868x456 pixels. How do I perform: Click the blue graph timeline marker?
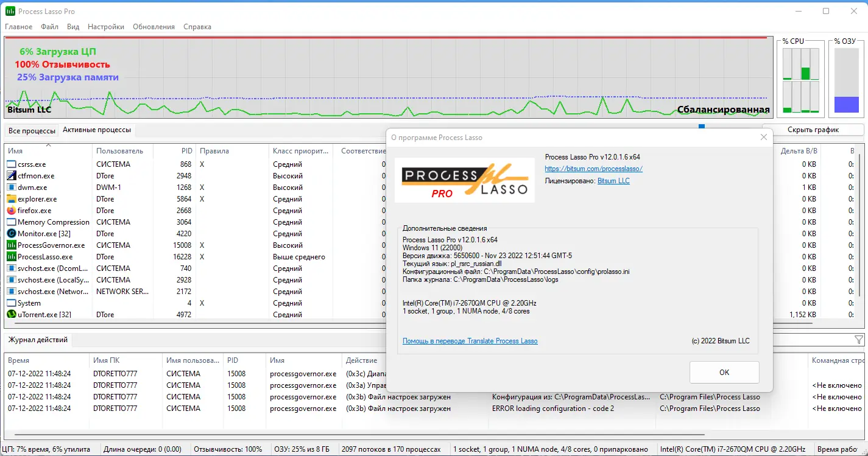coord(702,126)
